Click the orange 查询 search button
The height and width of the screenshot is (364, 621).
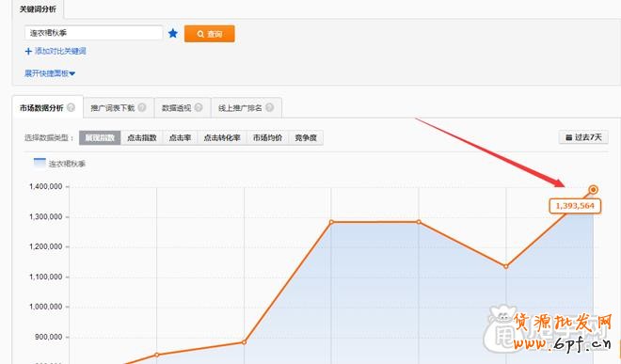pyautogui.click(x=210, y=34)
